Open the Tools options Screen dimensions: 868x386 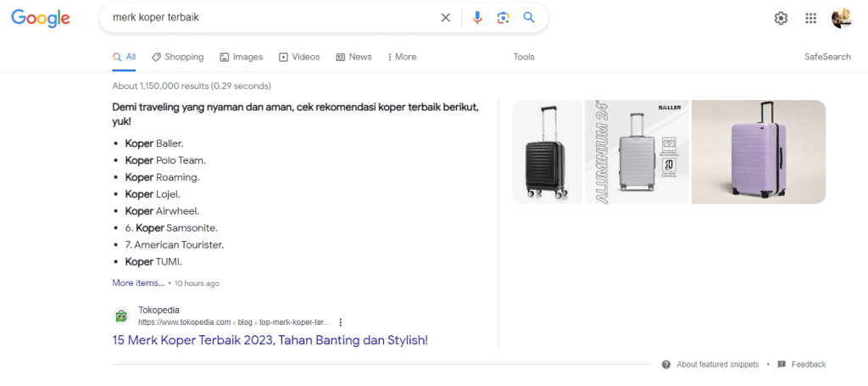(524, 57)
